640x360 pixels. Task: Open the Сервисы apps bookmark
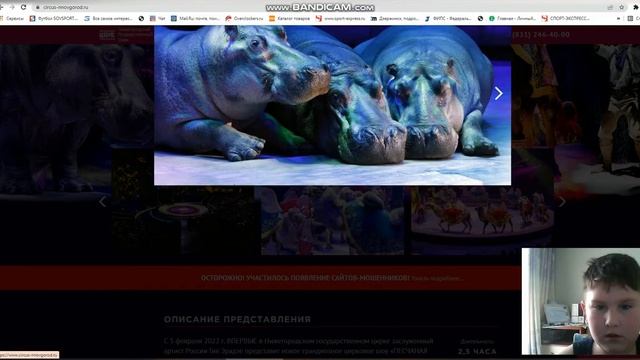[12, 18]
